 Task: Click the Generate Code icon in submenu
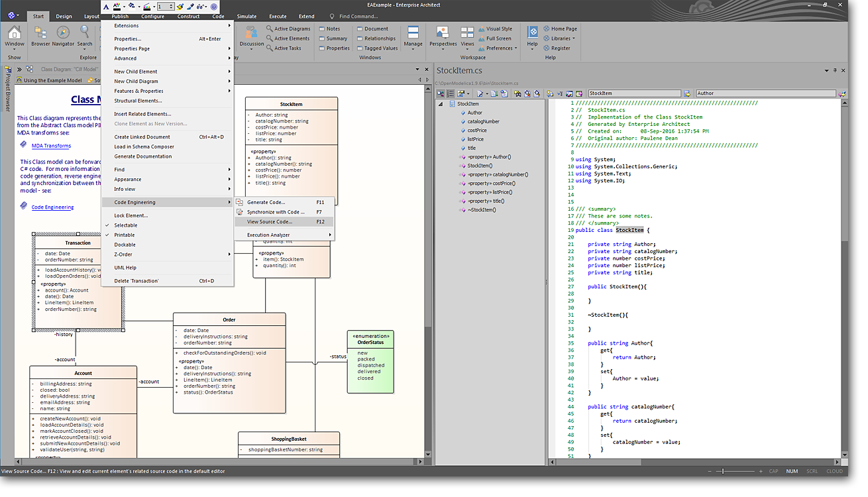pyautogui.click(x=240, y=202)
